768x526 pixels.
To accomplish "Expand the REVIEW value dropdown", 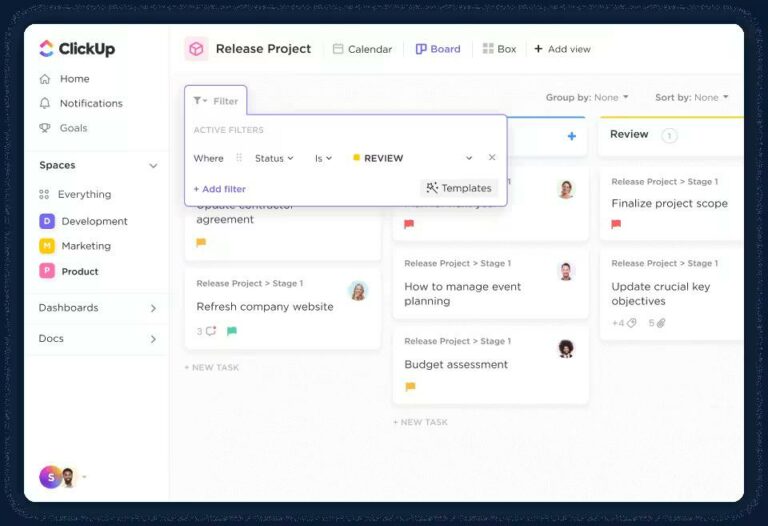I will coord(469,158).
